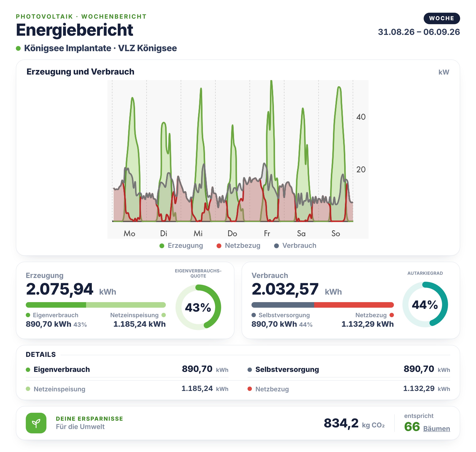Click the light green Netzeinspeisung dot in Details
The width and height of the screenshot is (476, 452).
(28, 389)
